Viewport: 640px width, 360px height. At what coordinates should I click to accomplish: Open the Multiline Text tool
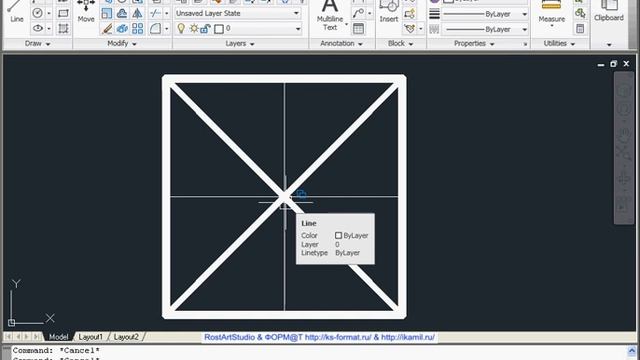pyautogui.click(x=330, y=16)
